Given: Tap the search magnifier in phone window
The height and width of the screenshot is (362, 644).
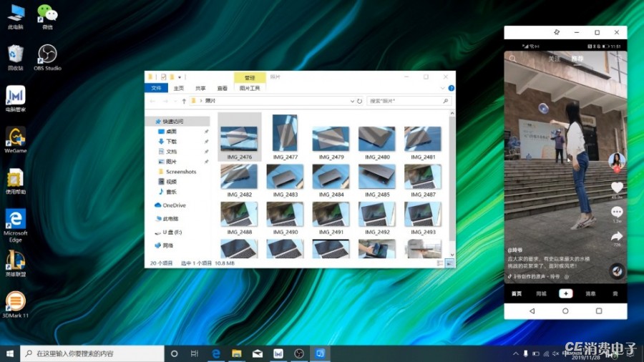Looking at the screenshot, I should point(513,59).
